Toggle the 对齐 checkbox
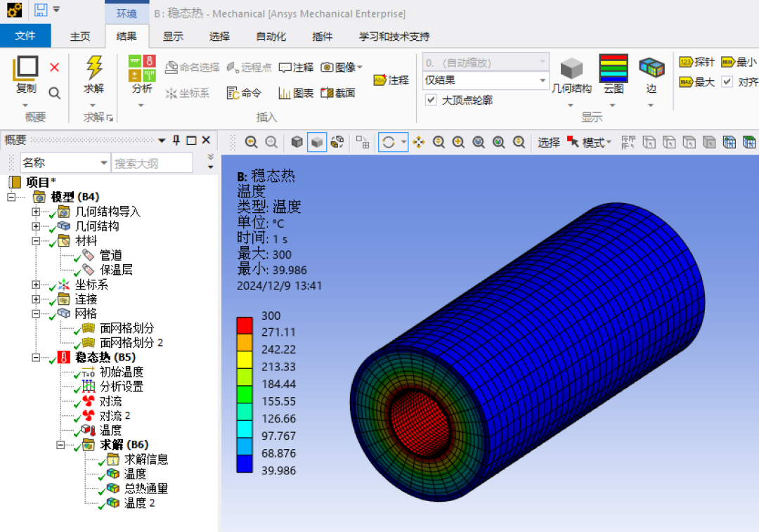 (x=727, y=82)
